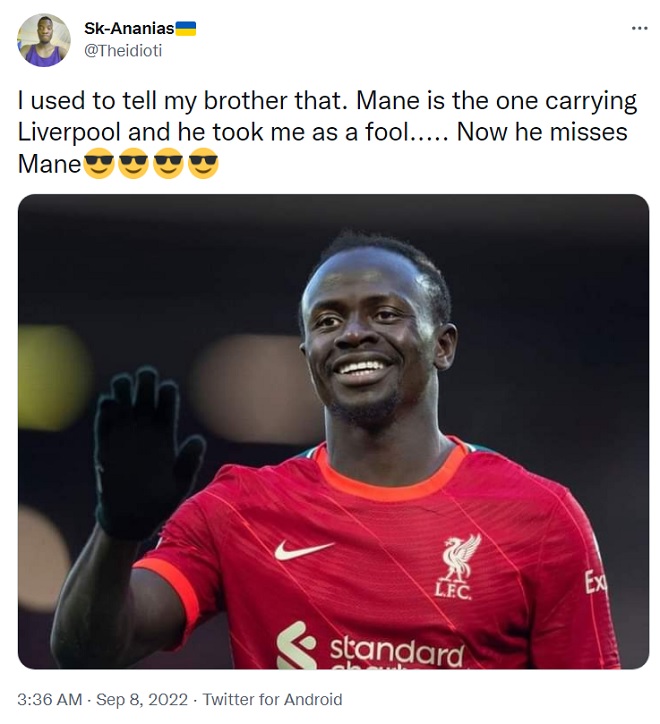Click the Nike swoosh on the red shirt
Image resolution: width=660 pixels, height=724 pixels.
(x=303, y=550)
